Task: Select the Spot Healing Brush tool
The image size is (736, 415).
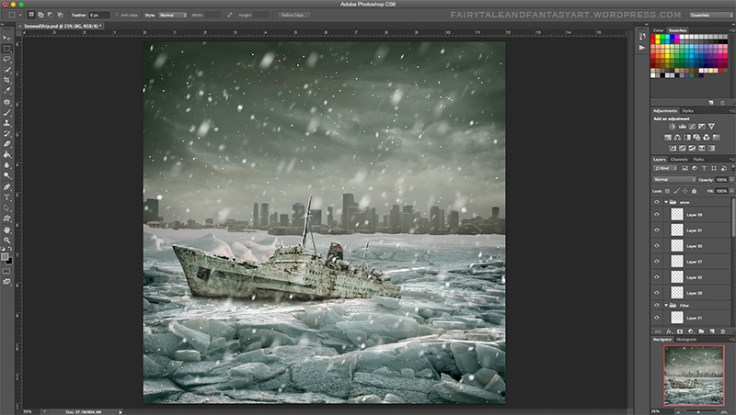Action: 7,102
